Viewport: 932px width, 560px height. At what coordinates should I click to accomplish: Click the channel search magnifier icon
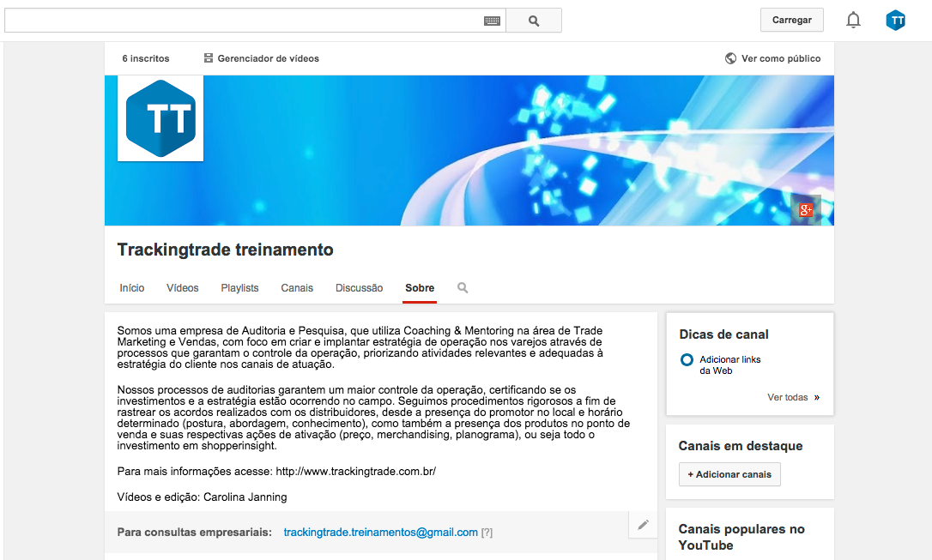[463, 288]
